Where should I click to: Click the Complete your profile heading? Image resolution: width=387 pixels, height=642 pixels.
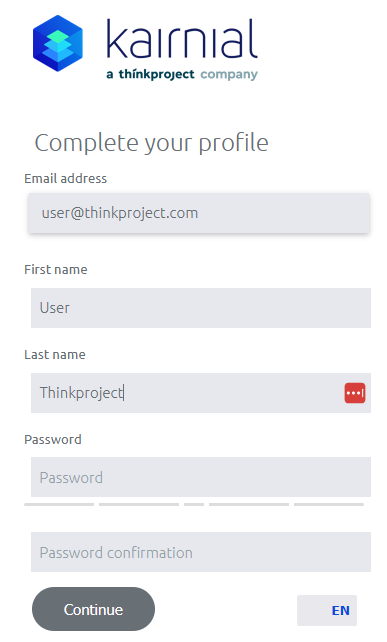point(152,143)
